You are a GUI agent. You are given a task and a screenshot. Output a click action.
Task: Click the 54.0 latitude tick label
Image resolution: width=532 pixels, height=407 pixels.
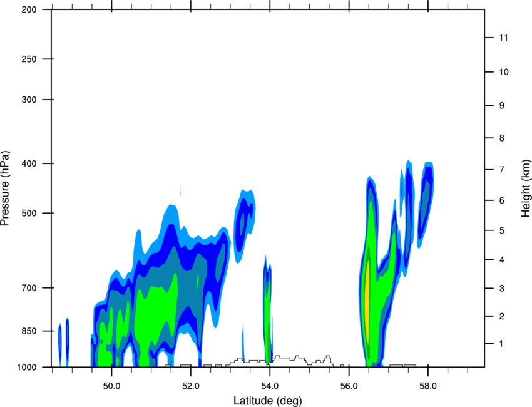point(270,386)
